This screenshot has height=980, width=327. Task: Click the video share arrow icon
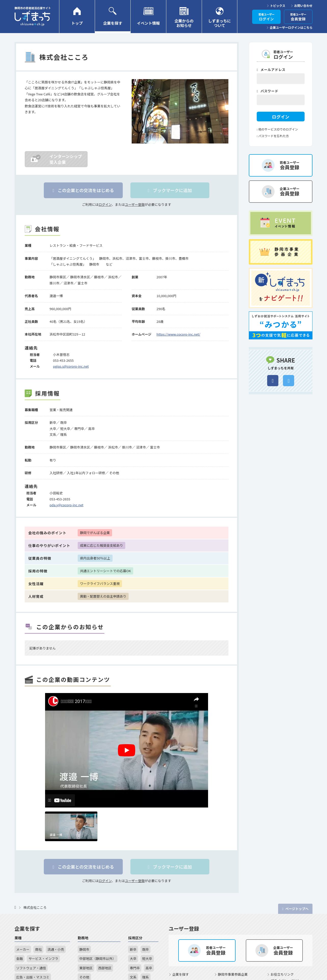[x=196, y=699]
